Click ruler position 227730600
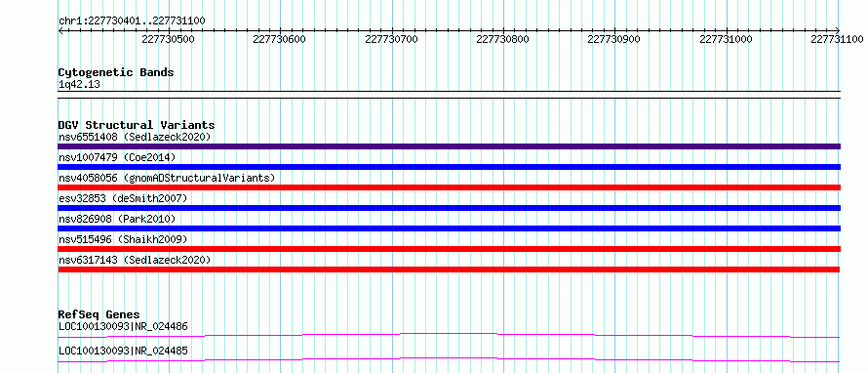This screenshot has width=868, height=373. [280, 39]
